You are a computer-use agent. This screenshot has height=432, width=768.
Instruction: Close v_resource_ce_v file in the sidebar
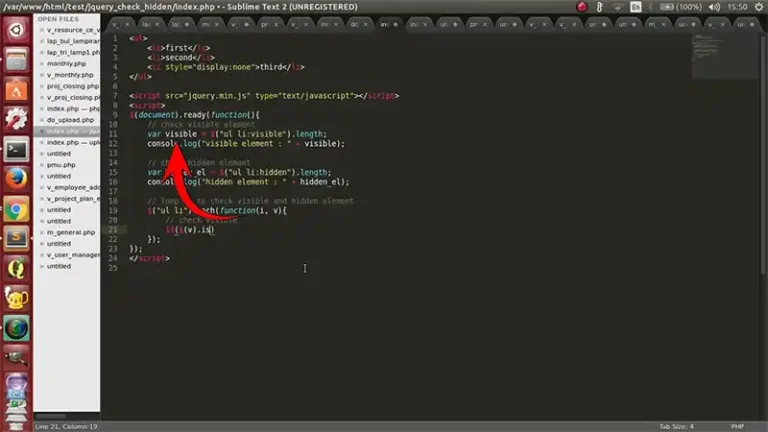coord(42,30)
